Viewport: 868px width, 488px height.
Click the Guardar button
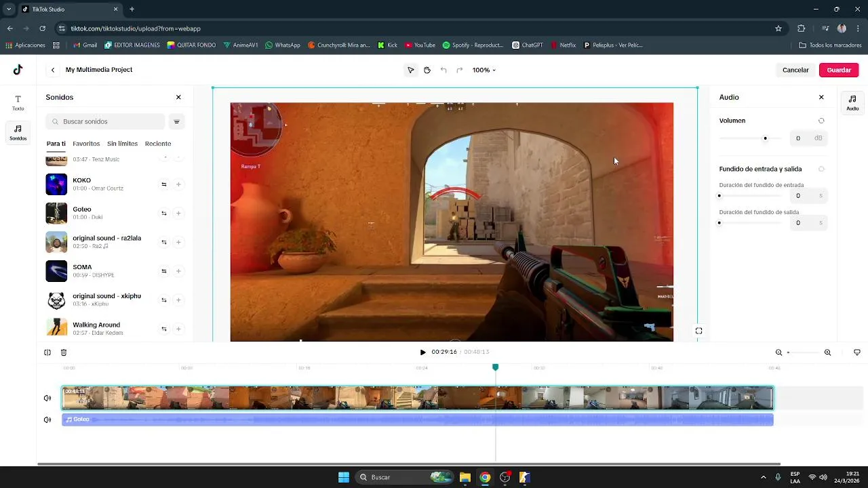839,70
